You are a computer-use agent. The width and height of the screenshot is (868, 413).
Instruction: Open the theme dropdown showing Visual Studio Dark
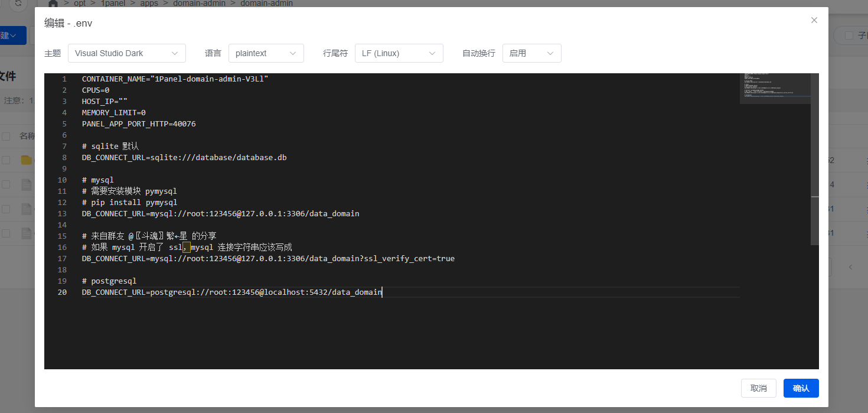pyautogui.click(x=127, y=53)
